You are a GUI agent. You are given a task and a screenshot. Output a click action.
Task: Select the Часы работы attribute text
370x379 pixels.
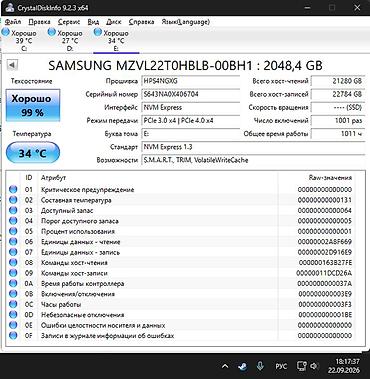tap(61, 304)
